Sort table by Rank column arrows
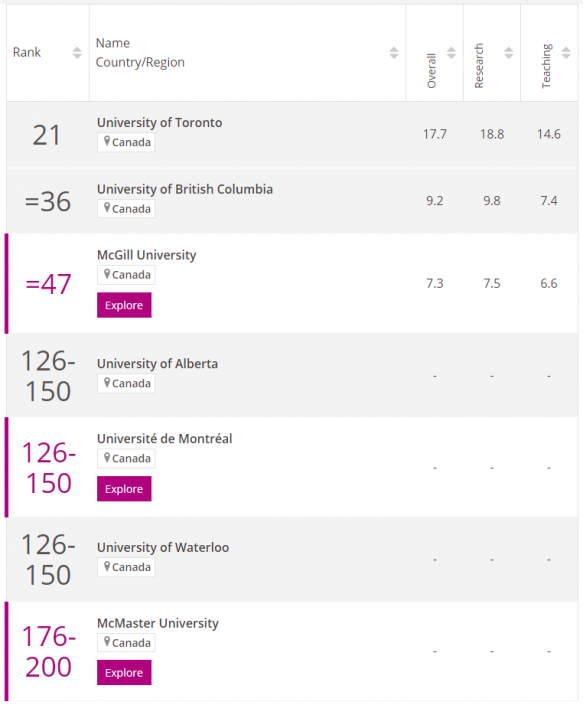 pyautogui.click(x=77, y=53)
